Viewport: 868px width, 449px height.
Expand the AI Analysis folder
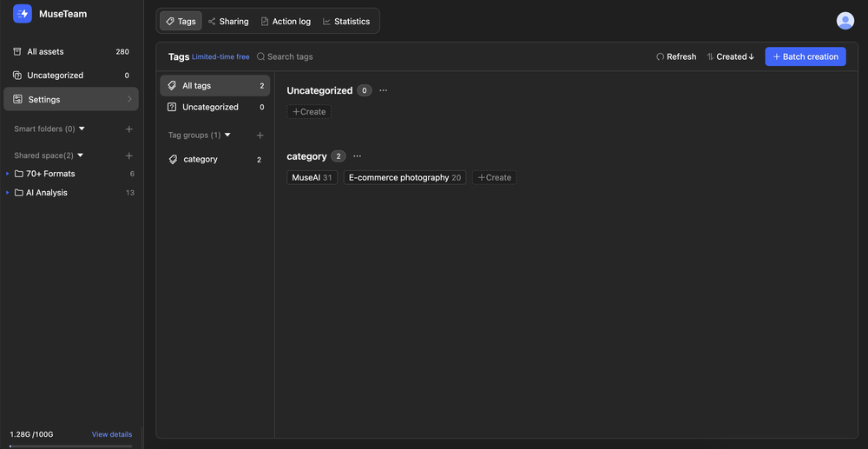click(x=8, y=193)
